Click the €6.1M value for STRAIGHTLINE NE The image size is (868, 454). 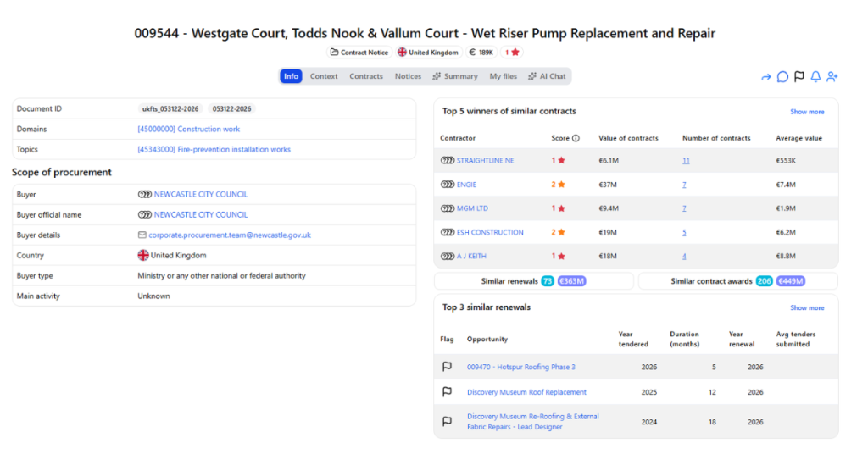[x=608, y=161]
